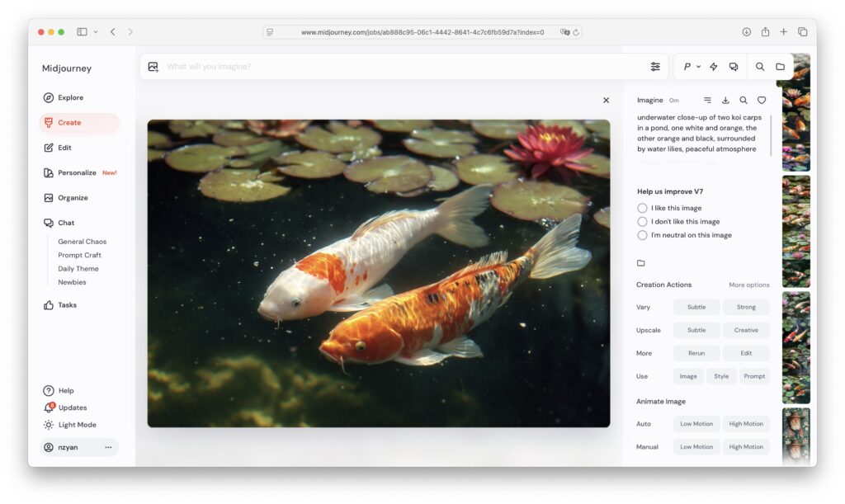Screen dimensions: 845x504
Task: Expand the Safari sidebar dropdown chevron
Action: tap(96, 32)
